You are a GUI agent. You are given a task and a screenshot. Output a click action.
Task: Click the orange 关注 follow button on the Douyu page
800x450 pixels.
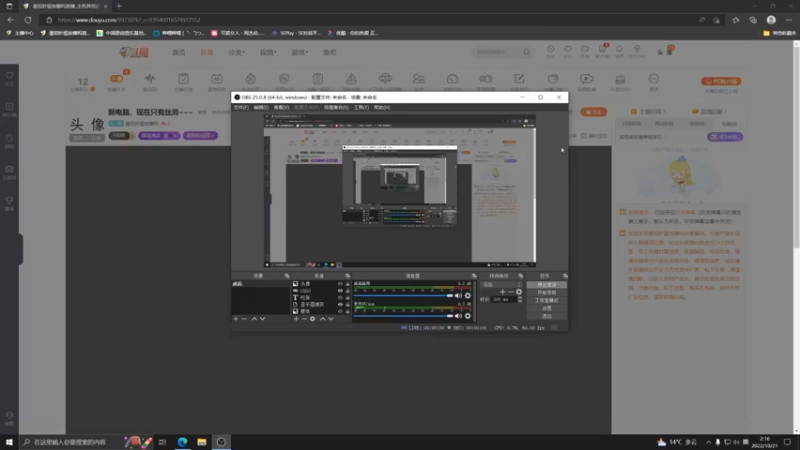pyautogui.click(x=593, y=112)
